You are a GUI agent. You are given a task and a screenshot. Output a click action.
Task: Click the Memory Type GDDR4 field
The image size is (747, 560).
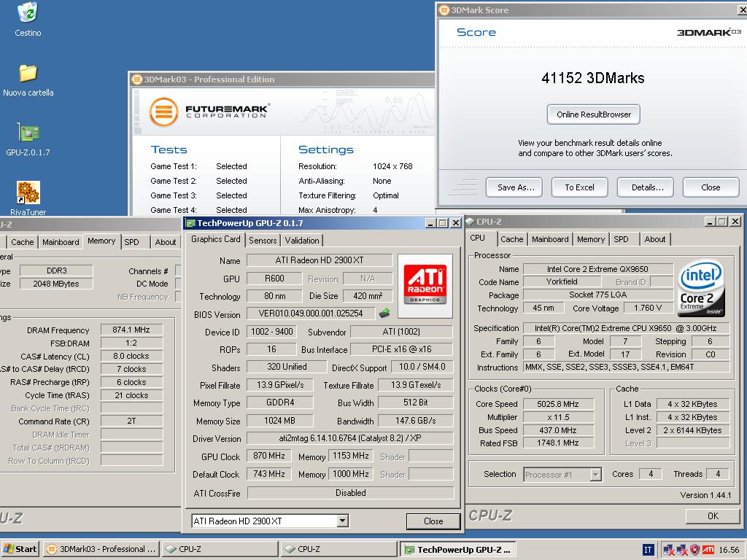[x=279, y=402]
